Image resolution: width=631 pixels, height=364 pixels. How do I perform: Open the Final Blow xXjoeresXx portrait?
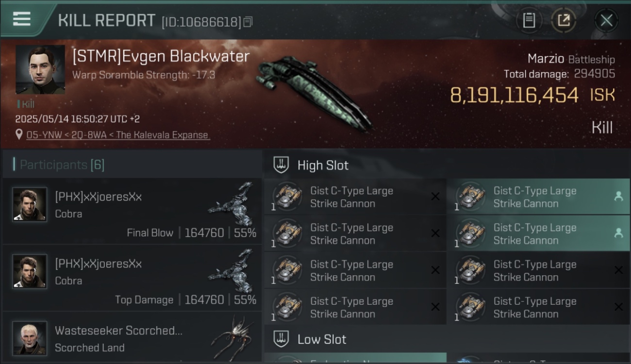tap(30, 204)
